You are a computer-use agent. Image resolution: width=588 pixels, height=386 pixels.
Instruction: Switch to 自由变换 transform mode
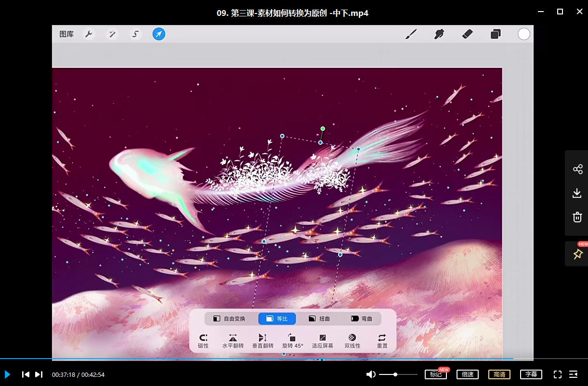[230, 319]
